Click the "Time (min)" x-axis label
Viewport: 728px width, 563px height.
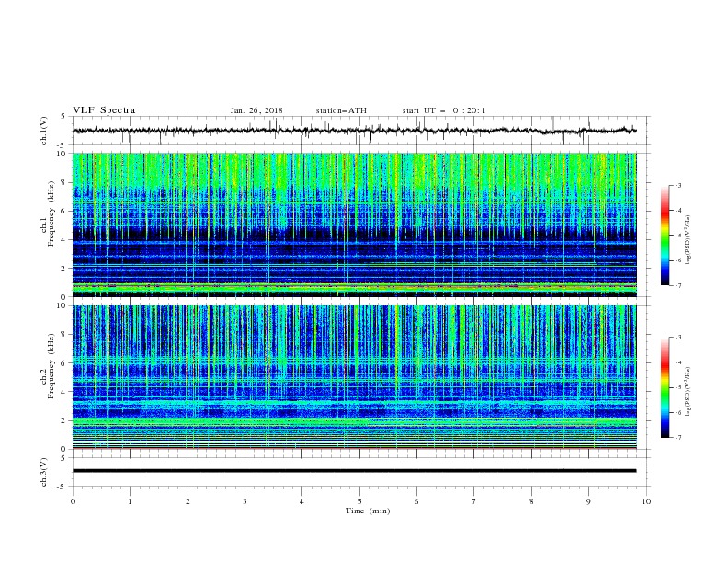click(x=368, y=511)
